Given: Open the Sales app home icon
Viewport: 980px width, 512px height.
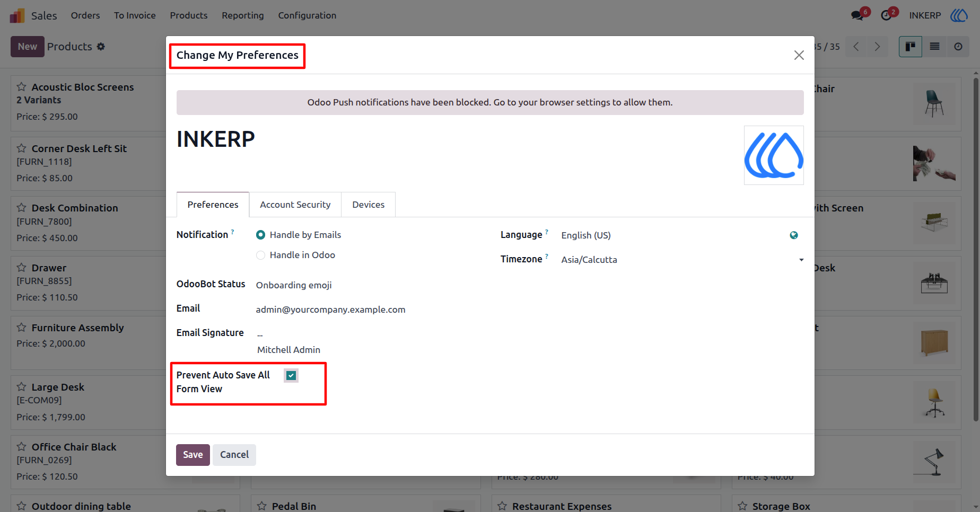Looking at the screenshot, I should point(17,15).
